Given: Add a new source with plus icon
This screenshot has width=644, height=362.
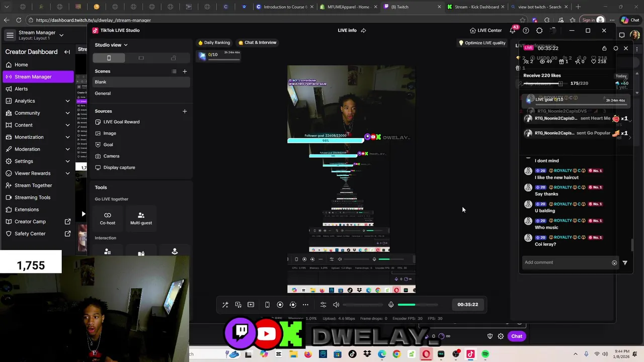Looking at the screenshot, I should (x=185, y=111).
